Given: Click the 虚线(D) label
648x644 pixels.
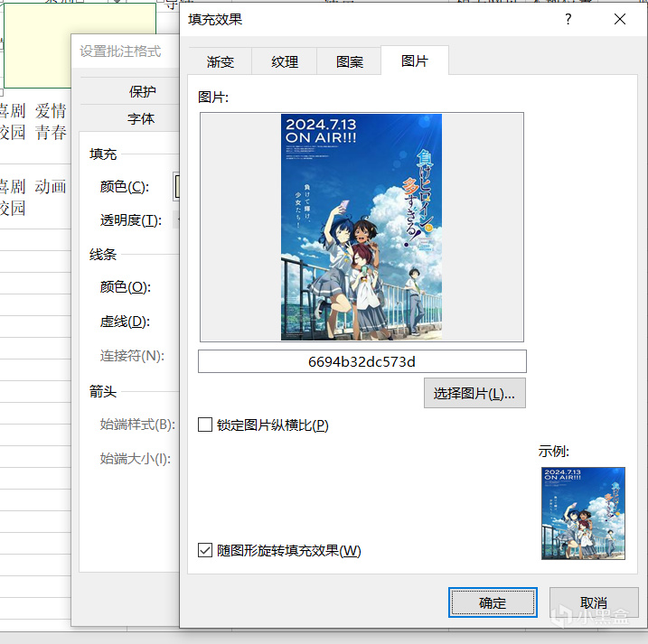Looking at the screenshot, I should click(125, 322).
